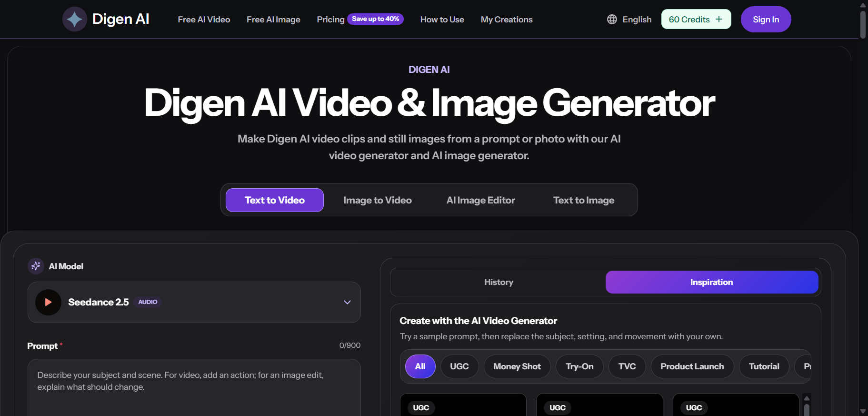Filter inspiration by Product Launch
This screenshot has height=416, width=868.
coord(692,366)
